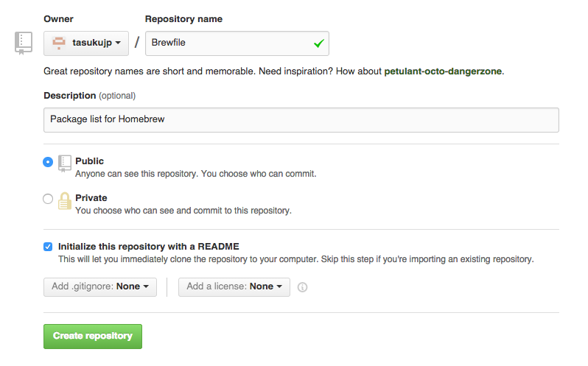The height and width of the screenshot is (366, 588).
Task: Open the Add .gitignore dropdown
Action: pyautogui.click(x=100, y=287)
